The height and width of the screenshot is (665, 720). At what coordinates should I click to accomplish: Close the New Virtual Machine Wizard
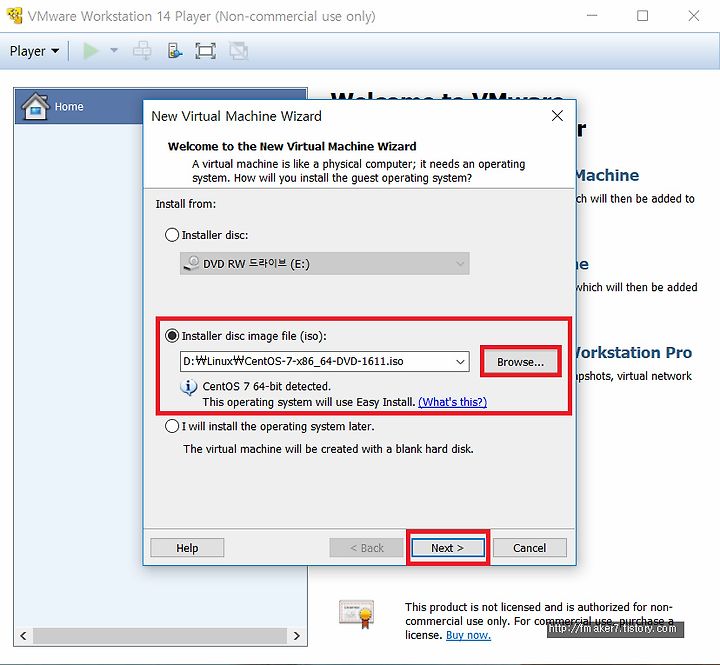pyautogui.click(x=557, y=116)
